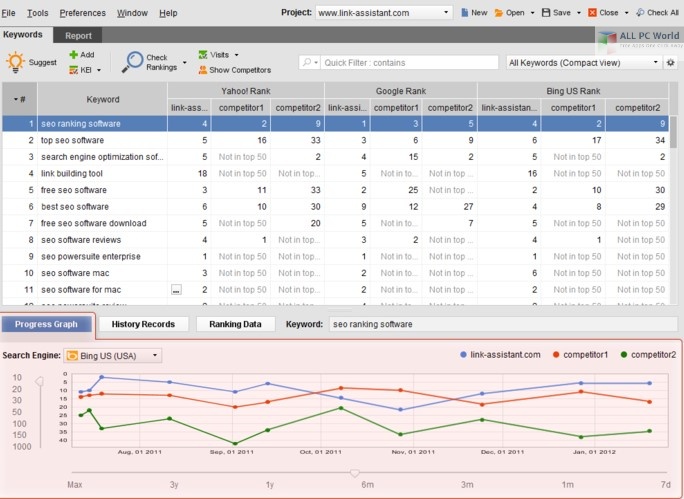Viewport: 684px width, 499px height.
Task: Click the Open folder icon
Action: point(499,13)
